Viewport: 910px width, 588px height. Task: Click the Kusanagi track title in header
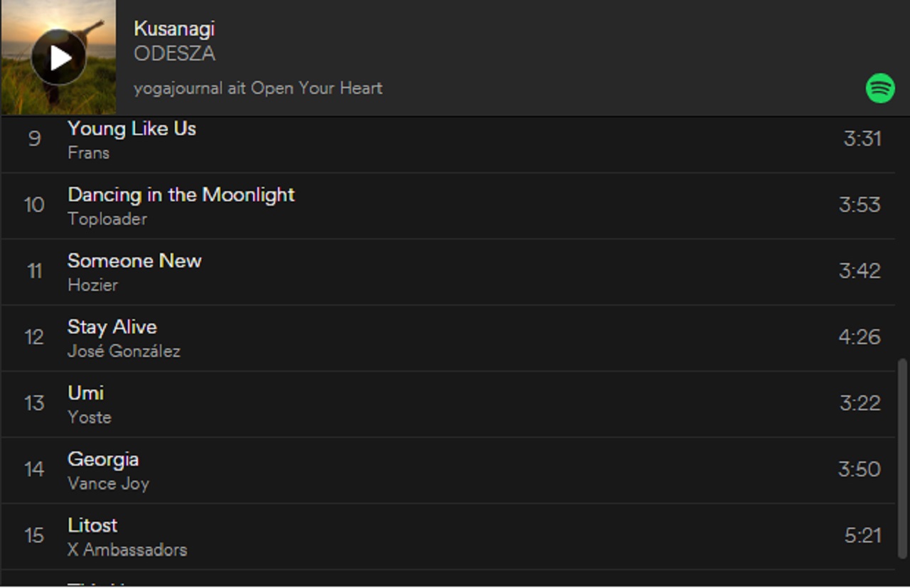pyautogui.click(x=174, y=28)
